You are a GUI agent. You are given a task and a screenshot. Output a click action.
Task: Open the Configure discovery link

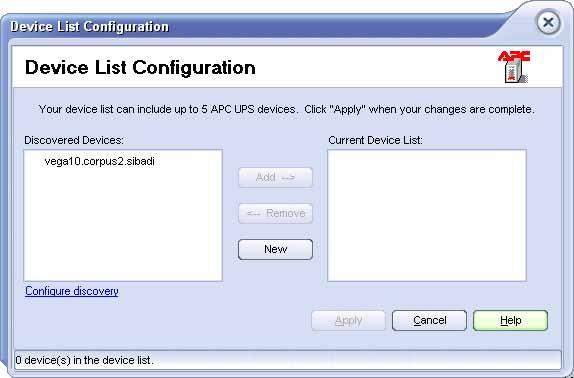(72, 291)
